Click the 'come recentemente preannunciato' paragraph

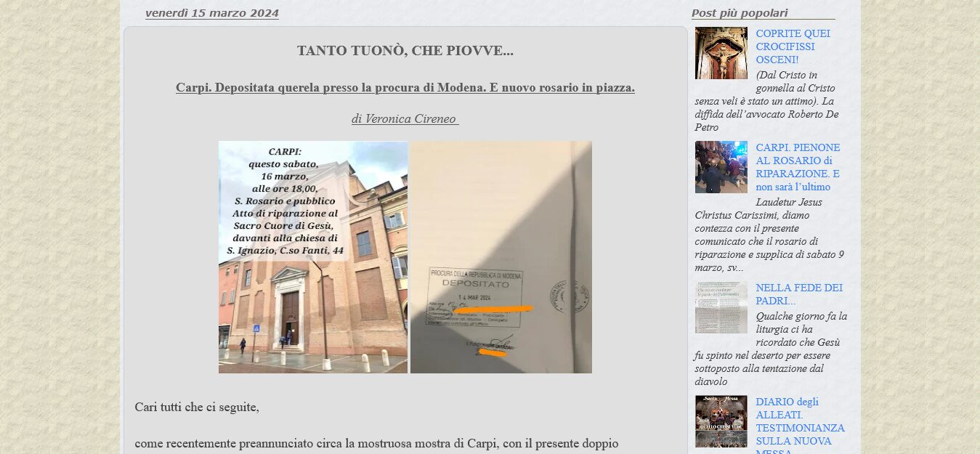[376, 443]
